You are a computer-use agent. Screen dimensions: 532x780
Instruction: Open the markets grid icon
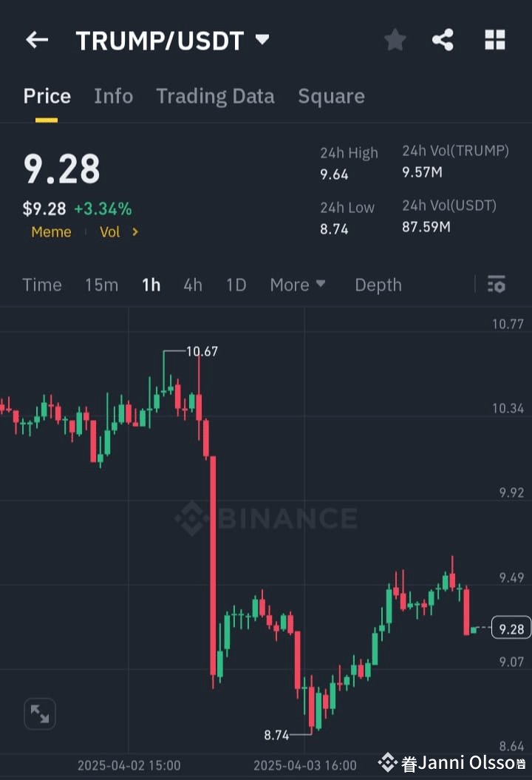494,40
